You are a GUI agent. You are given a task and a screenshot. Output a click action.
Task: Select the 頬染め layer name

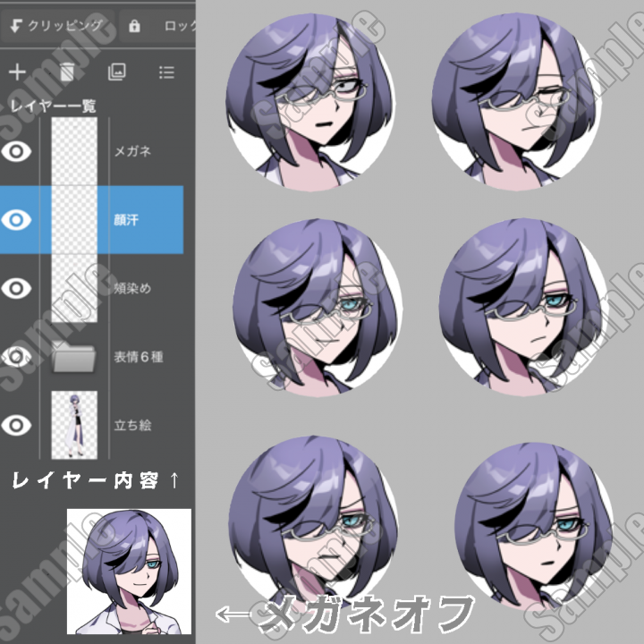coord(132,288)
